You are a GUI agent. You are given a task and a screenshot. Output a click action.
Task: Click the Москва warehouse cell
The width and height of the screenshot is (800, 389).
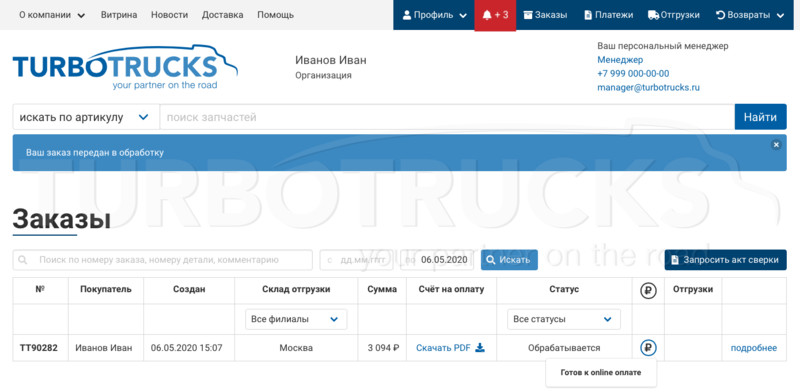296,348
